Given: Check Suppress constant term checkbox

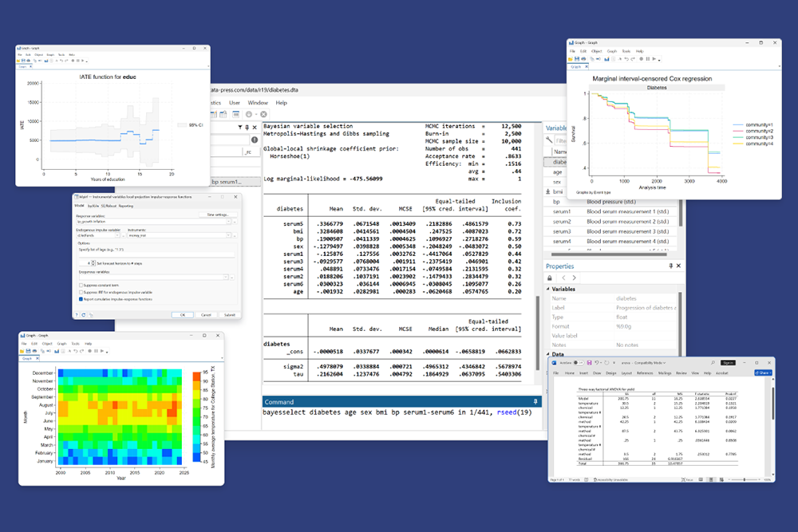Looking at the screenshot, I should pyautogui.click(x=81, y=286).
